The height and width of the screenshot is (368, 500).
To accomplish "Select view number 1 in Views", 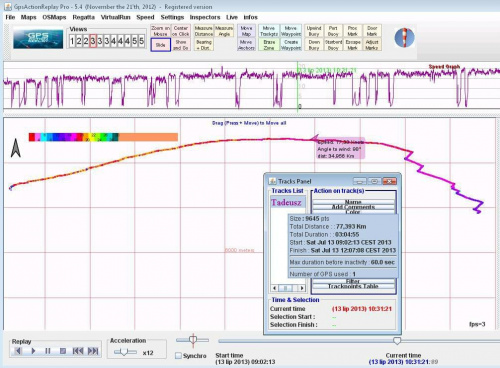I will [72, 41].
